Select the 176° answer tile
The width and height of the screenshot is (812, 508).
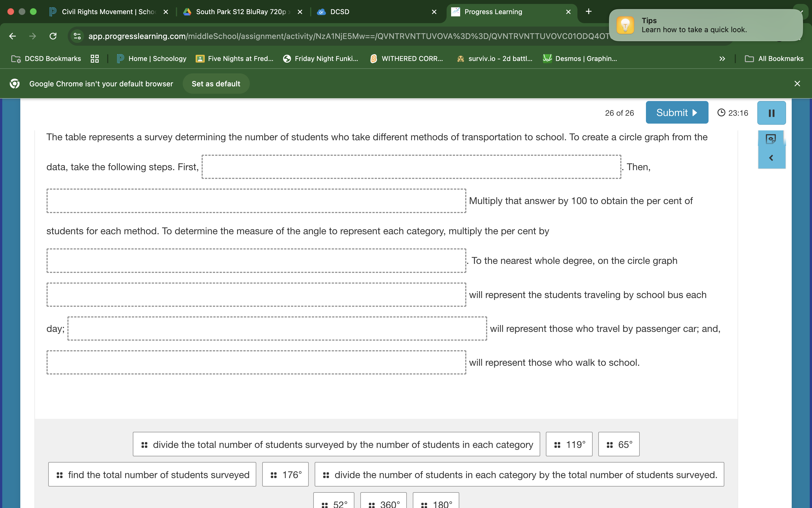285,474
